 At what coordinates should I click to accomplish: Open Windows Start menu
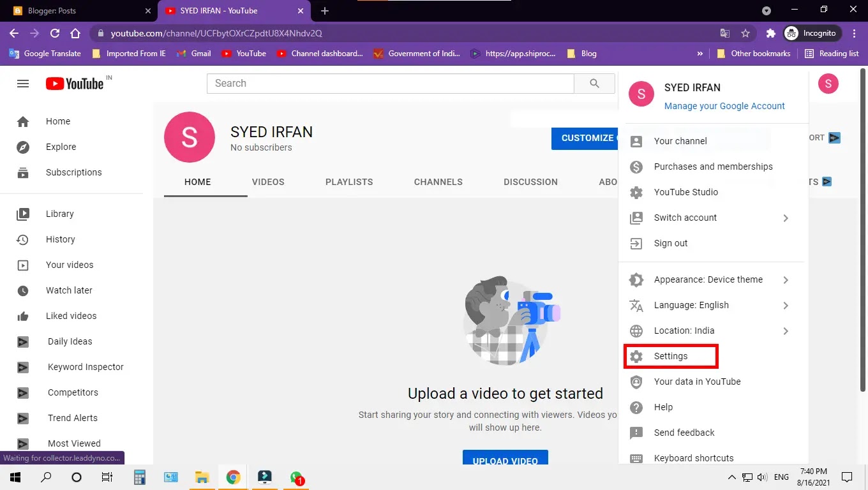coord(15,477)
